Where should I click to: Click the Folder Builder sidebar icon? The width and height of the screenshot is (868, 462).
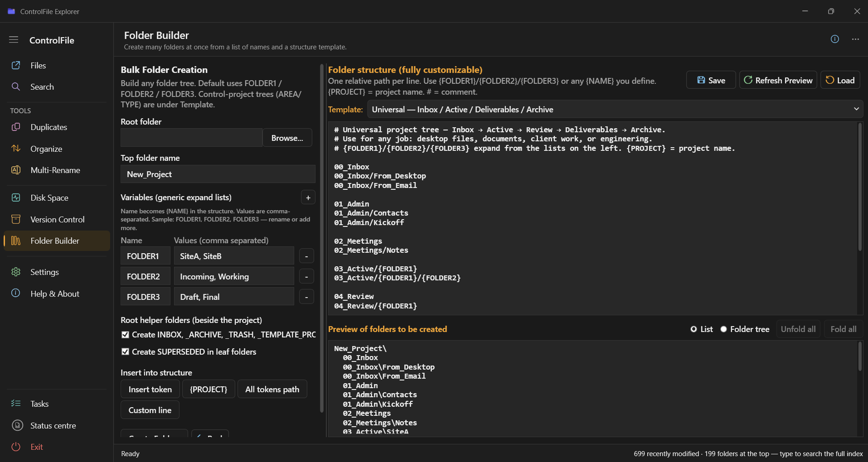[x=16, y=241]
